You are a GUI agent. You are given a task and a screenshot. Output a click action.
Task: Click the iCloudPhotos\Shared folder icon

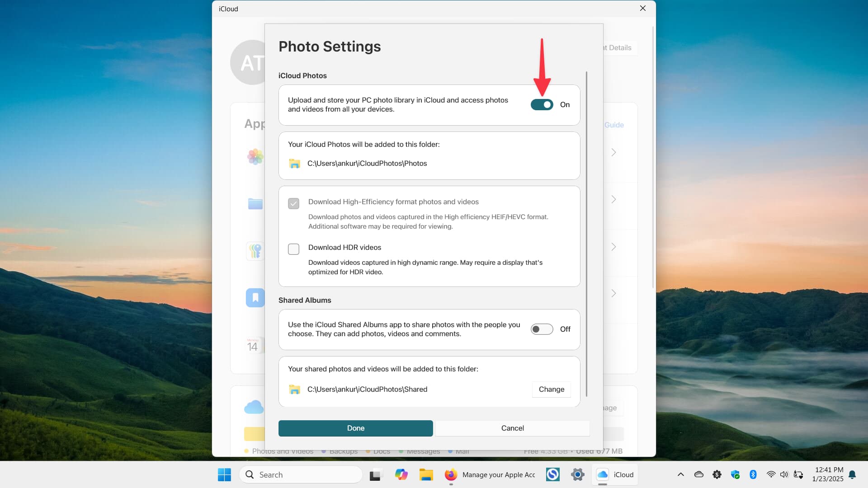pos(294,389)
